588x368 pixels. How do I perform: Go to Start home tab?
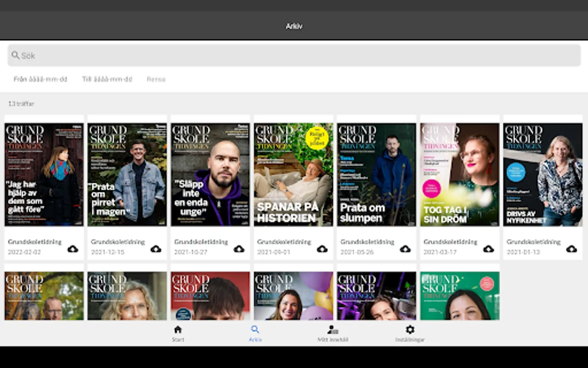point(178,333)
